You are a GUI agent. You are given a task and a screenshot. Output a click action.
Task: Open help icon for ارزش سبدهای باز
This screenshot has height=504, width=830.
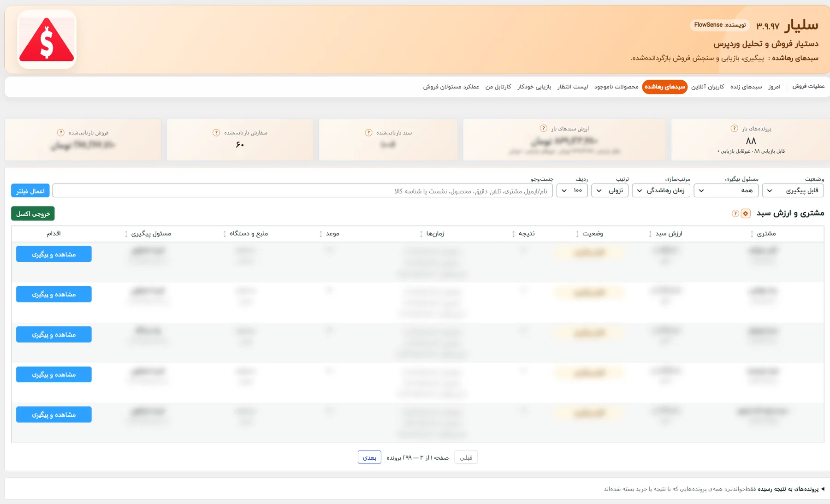(544, 128)
